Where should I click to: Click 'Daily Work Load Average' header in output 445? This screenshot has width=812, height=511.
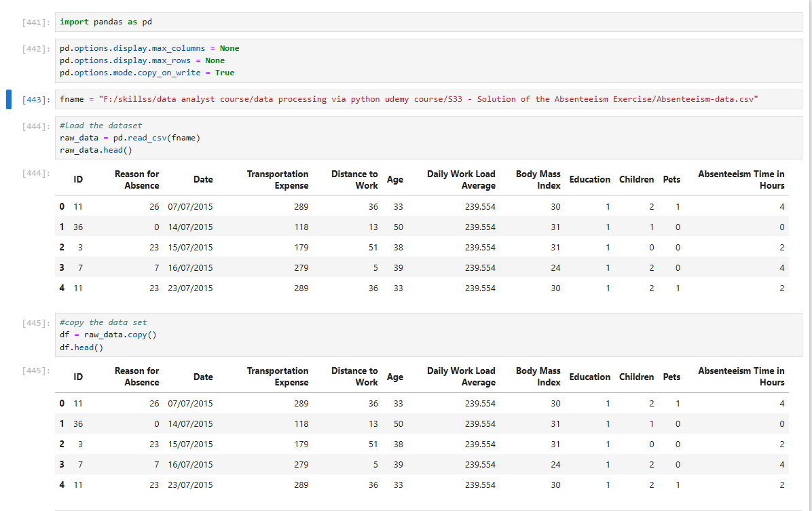(x=461, y=377)
